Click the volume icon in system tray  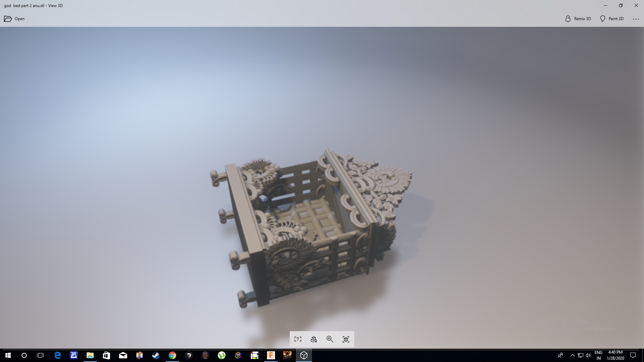click(x=588, y=355)
